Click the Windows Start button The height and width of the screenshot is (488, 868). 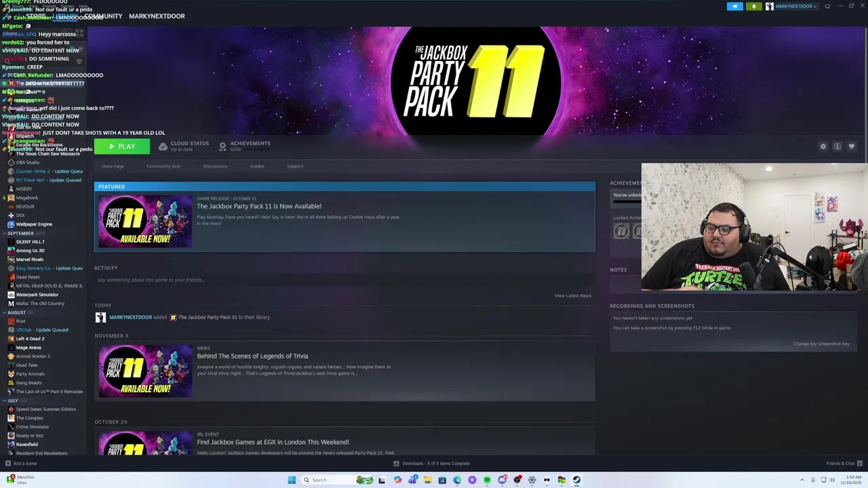coord(292,480)
